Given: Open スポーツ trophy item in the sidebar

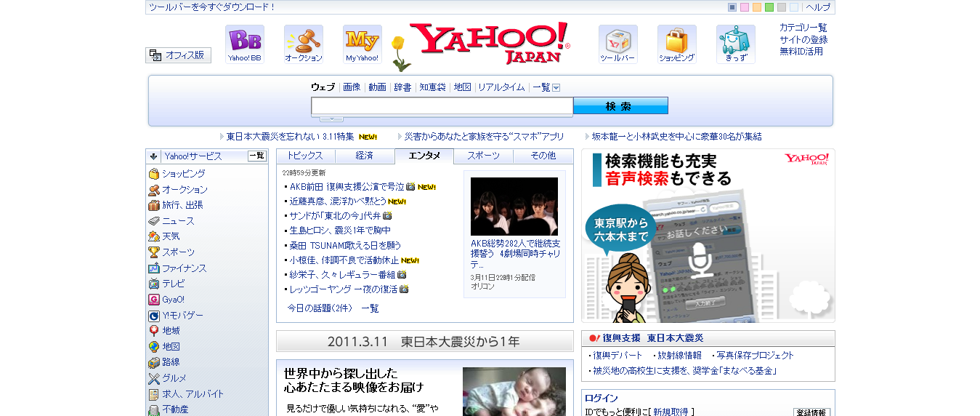Looking at the screenshot, I should click(178, 252).
